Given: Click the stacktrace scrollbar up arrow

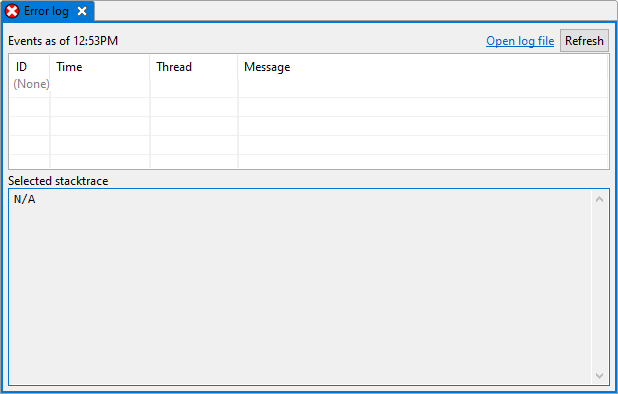Looking at the screenshot, I should click(599, 199).
